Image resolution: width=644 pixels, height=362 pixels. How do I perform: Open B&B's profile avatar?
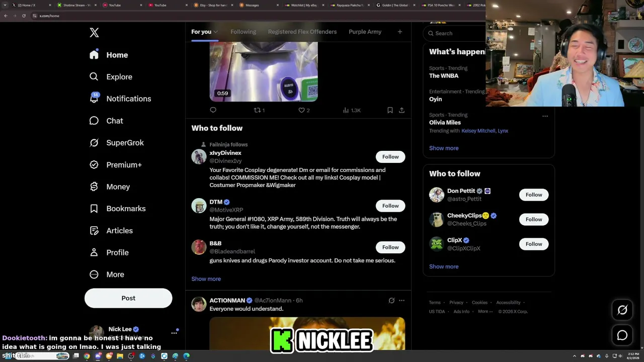[199, 247]
